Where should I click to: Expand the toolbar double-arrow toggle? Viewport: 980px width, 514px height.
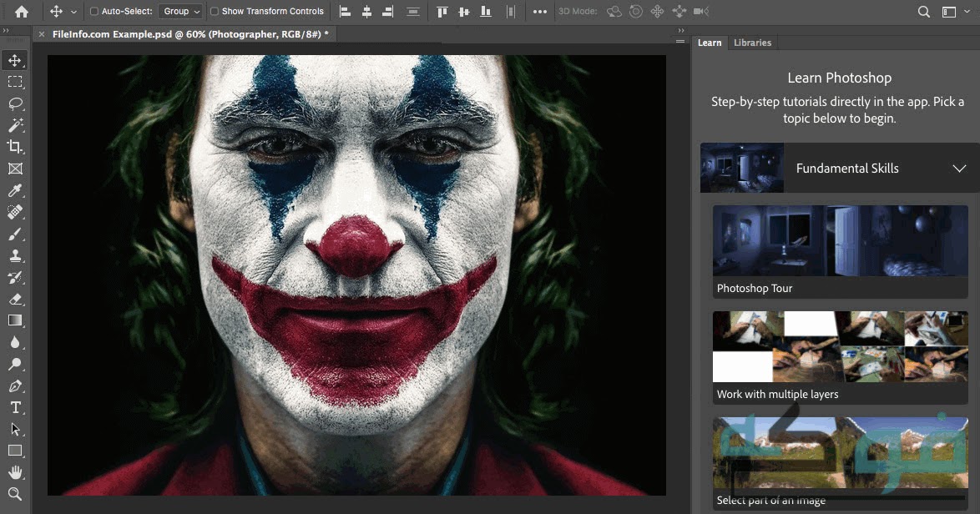point(6,31)
